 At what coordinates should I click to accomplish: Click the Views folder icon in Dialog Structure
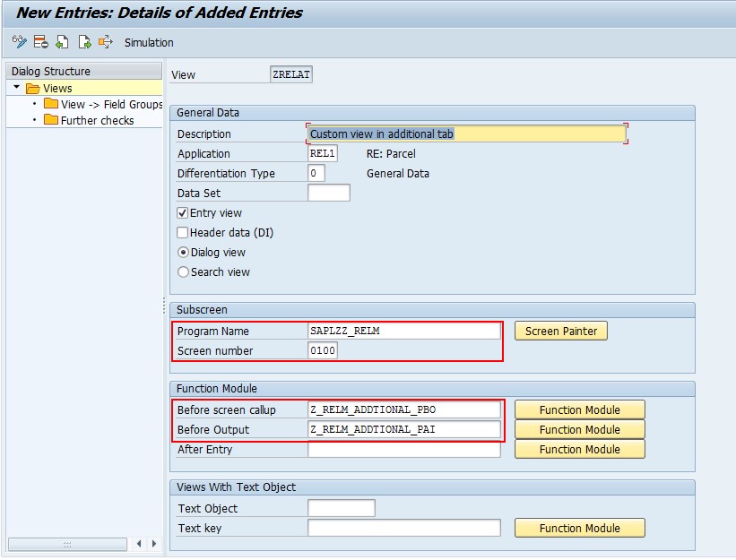coord(33,88)
